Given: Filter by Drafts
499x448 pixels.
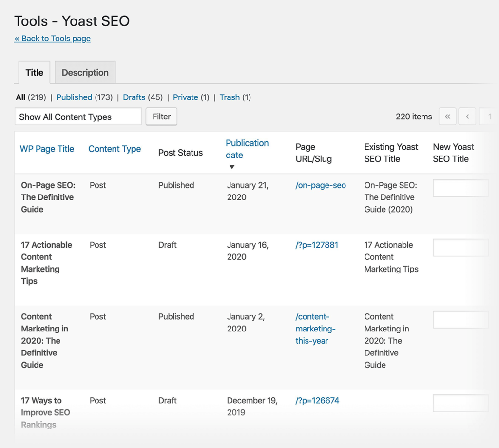Looking at the screenshot, I should 134,97.
